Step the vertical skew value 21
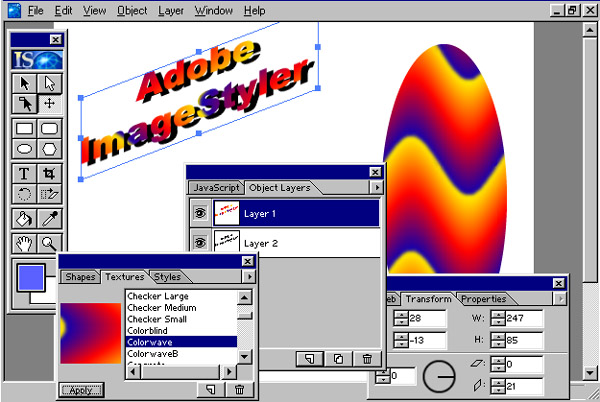 tap(498, 386)
